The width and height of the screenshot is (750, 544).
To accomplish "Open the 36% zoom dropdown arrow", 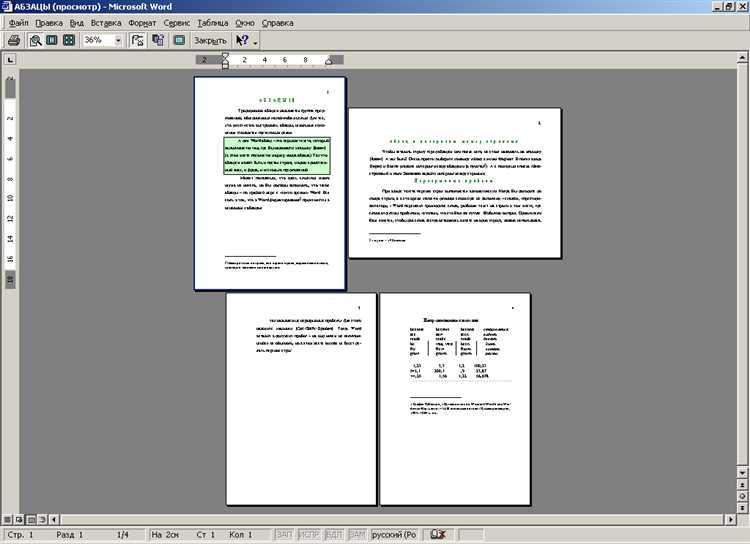I will tap(118, 41).
